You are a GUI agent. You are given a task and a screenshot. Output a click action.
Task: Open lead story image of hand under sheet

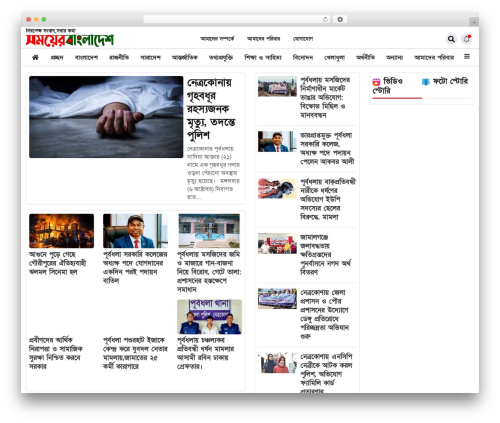coord(106,117)
